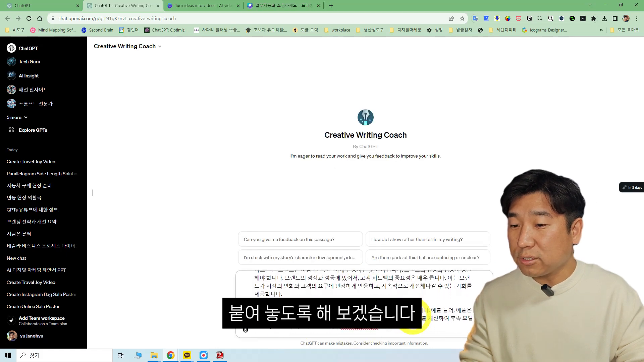
Task: Click the attach file paperclip icon
Action: pyautogui.click(x=246, y=330)
